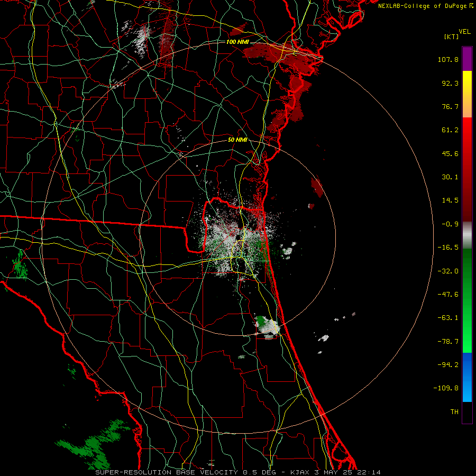Click the 61.2 velocity scale value
The width and height of the screenshot is (476, 476).
(450, 130)
